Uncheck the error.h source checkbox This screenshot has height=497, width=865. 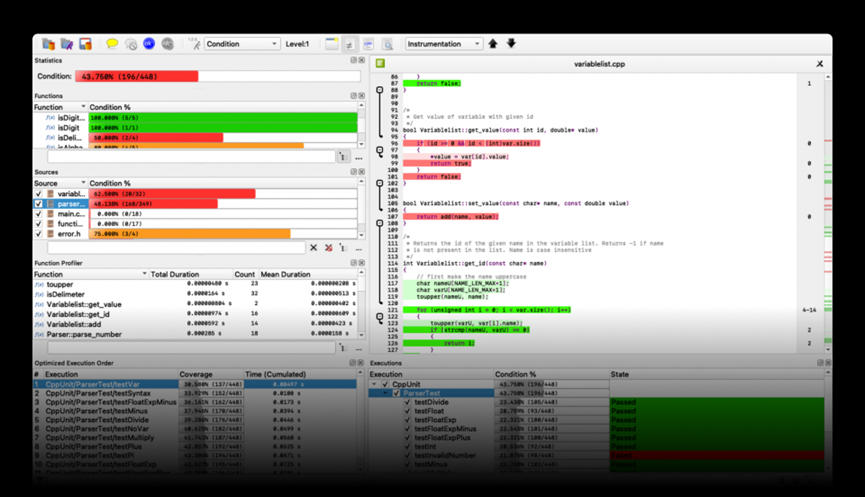pos(39,233)
